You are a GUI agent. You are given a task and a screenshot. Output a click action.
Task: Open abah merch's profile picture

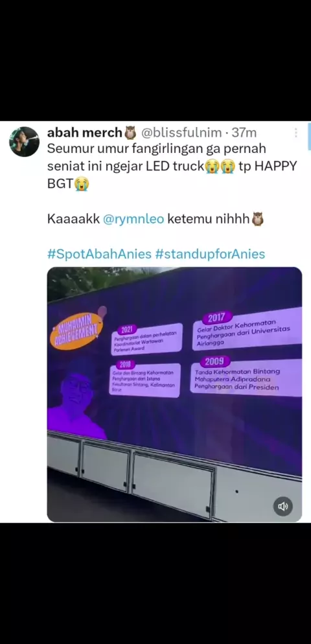(x=24, y=142)
